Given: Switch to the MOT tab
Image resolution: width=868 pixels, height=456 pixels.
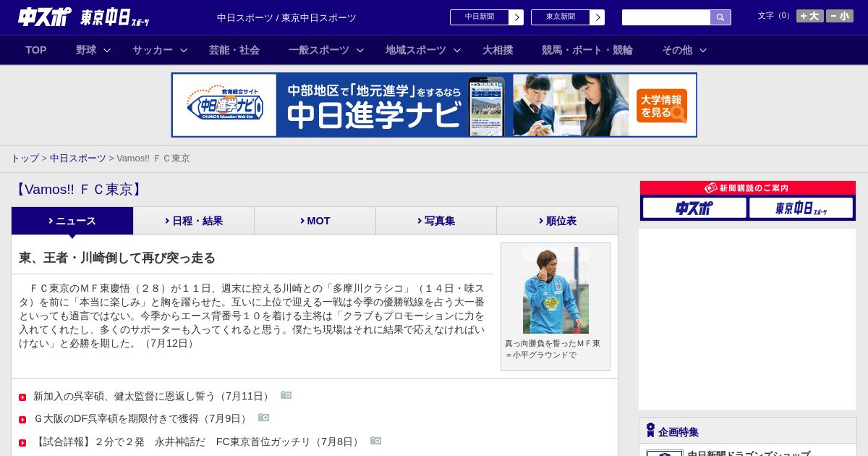Looking at the screenshot, I should click(315, 221).
